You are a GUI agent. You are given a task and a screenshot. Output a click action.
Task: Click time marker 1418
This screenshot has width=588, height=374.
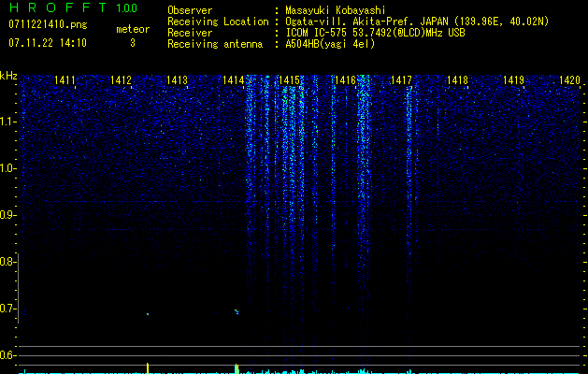point(457,80)
